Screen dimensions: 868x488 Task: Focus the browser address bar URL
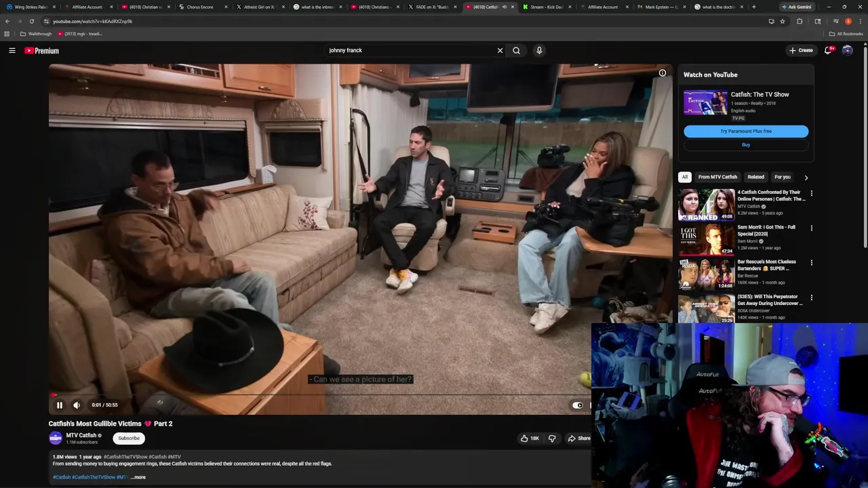pos(92,21)
